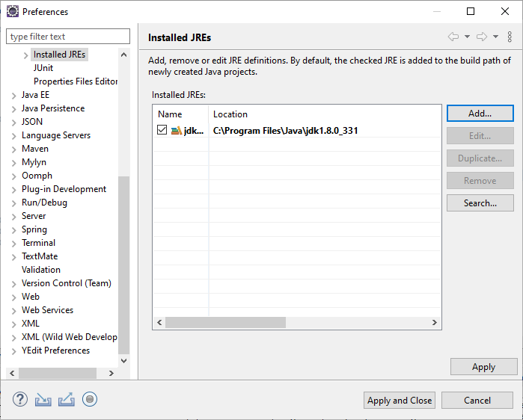Click the Add... button
This screenshot has height=420, width=523.
480,114
